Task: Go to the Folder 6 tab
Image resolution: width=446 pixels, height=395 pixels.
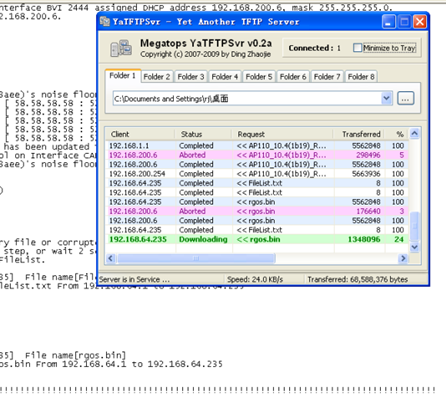Action: [293, 77]
